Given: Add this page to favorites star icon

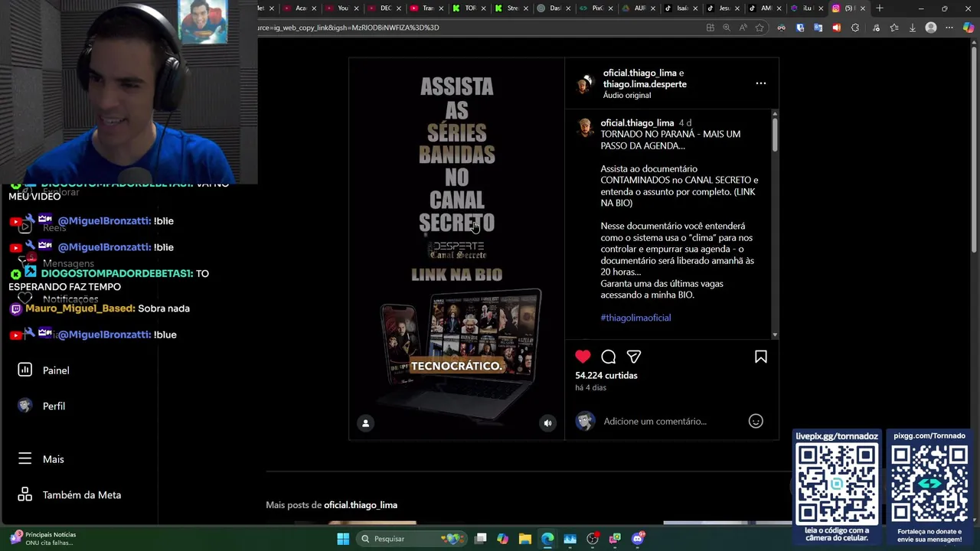Looking at the screenshot, I should 759,28.
